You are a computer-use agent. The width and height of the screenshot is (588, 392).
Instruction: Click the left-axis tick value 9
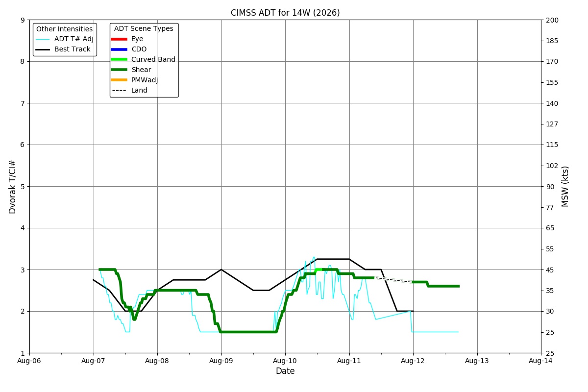click(x=23, y=20)
